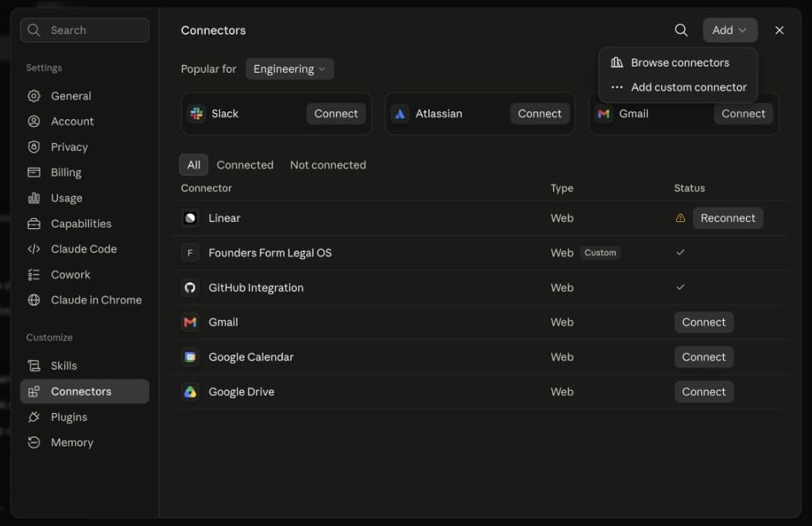812x526 pixels.
Task: Open Account settings
Action: click(x=84, y=121)
